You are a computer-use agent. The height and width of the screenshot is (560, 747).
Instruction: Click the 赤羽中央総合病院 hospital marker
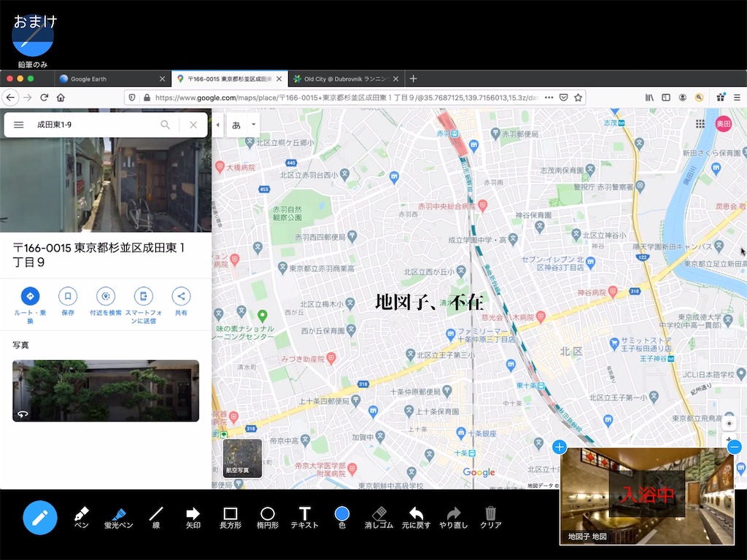483,206
